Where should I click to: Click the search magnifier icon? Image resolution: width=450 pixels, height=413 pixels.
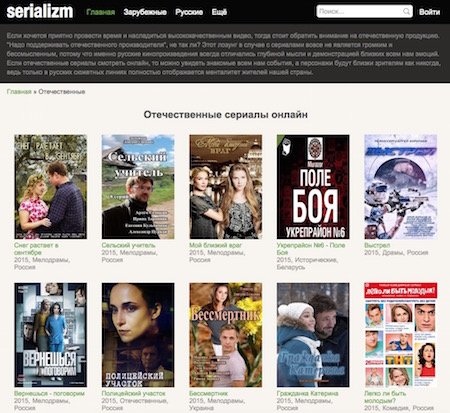(406, 12)
